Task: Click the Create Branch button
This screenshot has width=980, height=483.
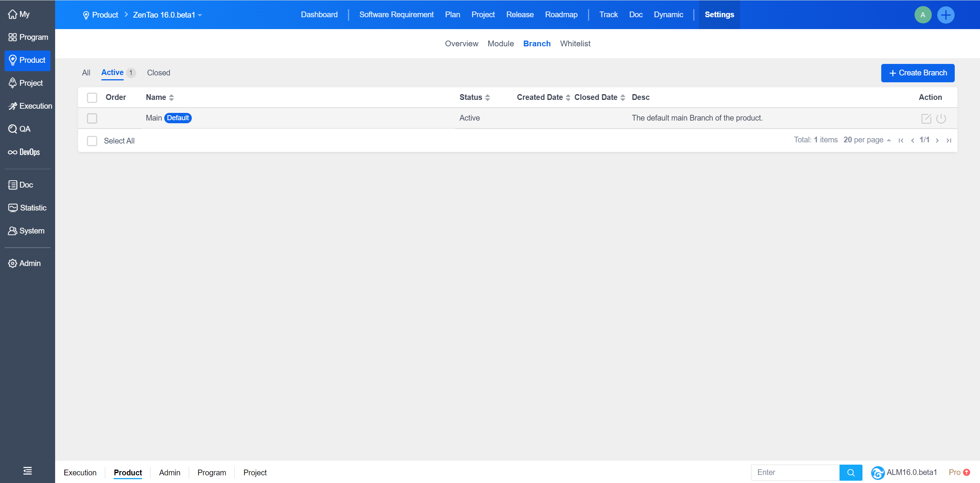Action: pyautogui.click(x=918, y=73)
